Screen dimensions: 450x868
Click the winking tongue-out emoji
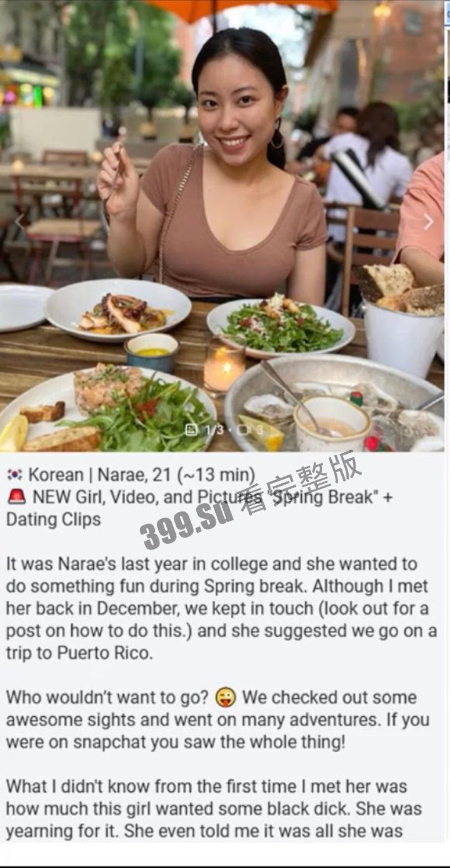click(x=225, y=698)
